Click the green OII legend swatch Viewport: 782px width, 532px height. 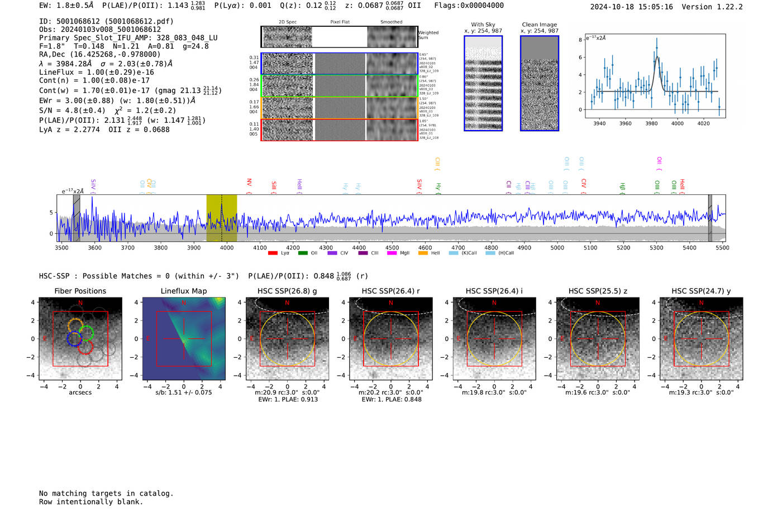[x=303, y=253]
